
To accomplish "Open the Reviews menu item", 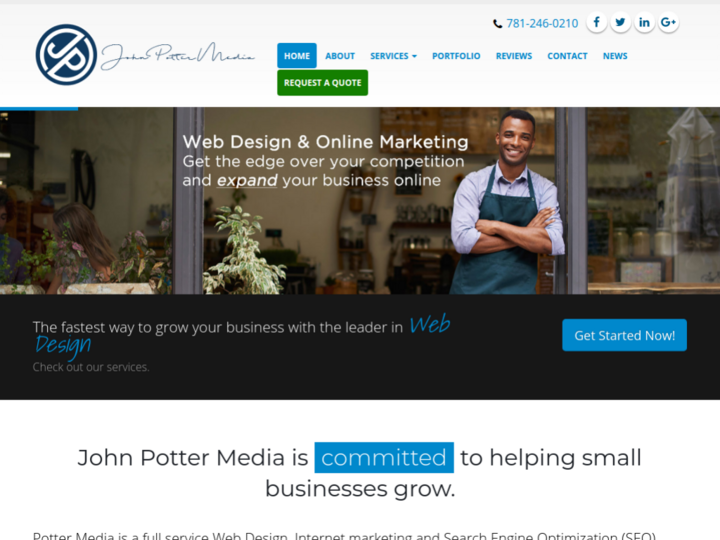I will click(514, 56).
